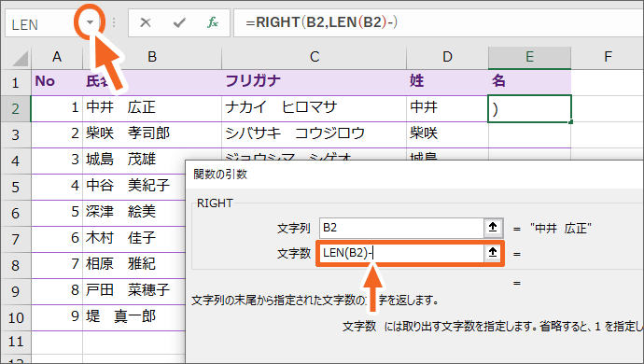Click header cell フリガナ

(315, 82)
